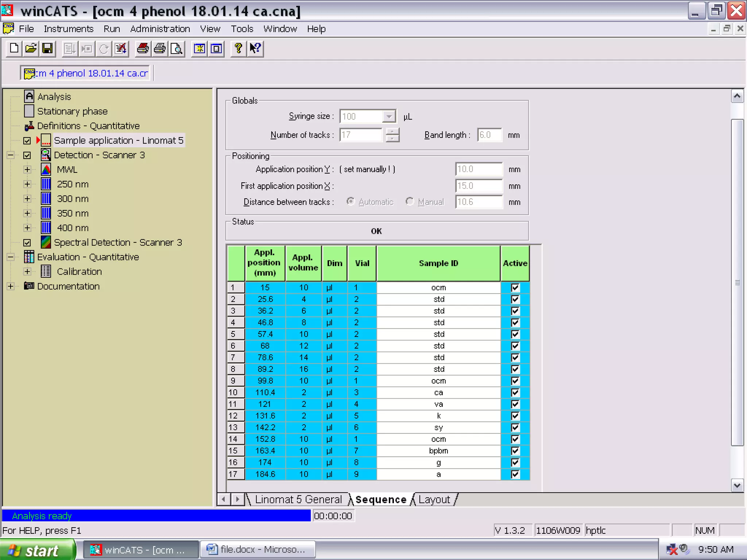747x560 pixels.
Task: Uncheck the Active box for row 10
Action: [515, 393]
